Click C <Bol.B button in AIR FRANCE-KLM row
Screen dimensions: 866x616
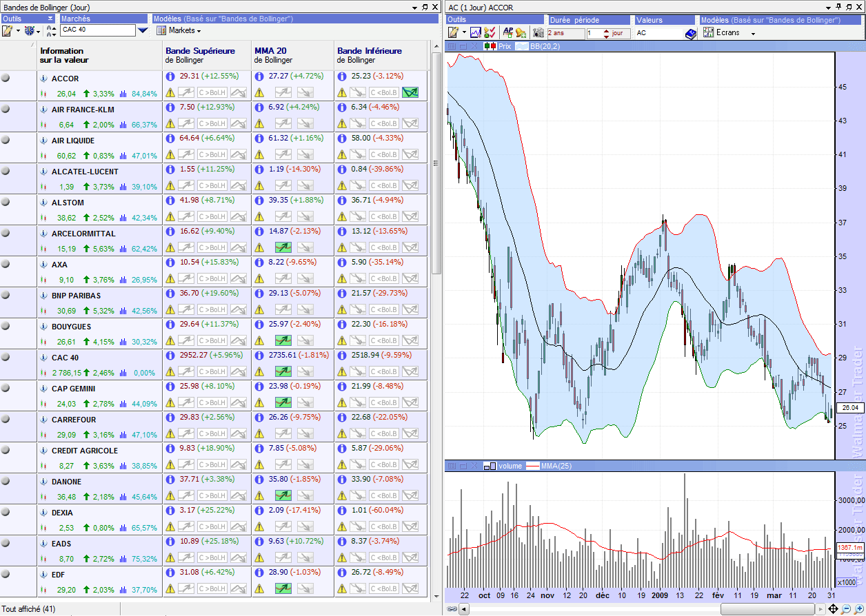click(384, 123)
